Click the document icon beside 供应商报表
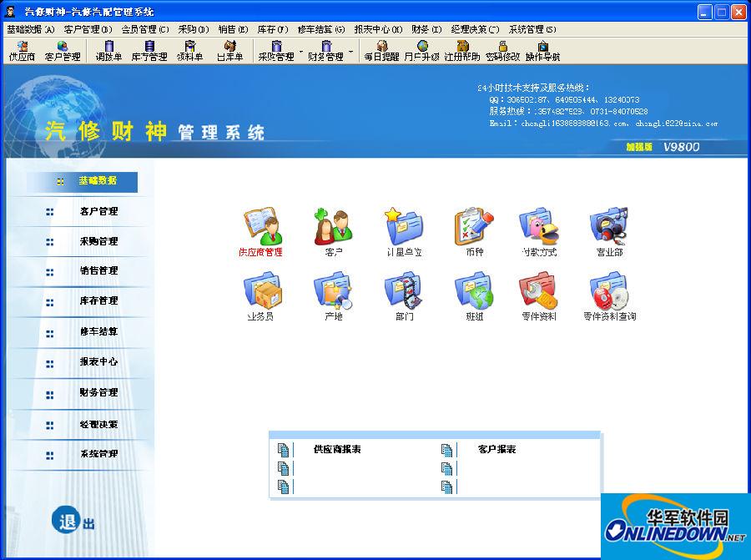 [x=283, y=450]
